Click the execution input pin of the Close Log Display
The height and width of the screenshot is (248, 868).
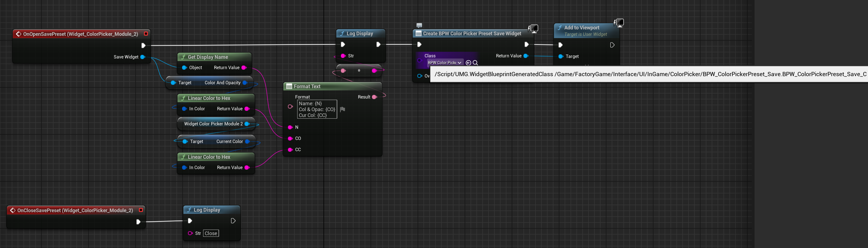point(190,221)
